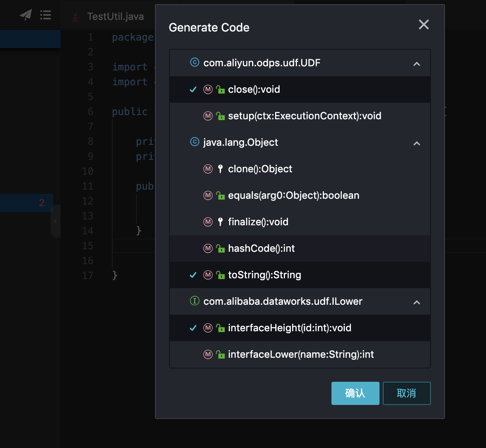Click the sidebar collapse handle arrow
This screenshot has width=486, height=448.
point(56,221)
